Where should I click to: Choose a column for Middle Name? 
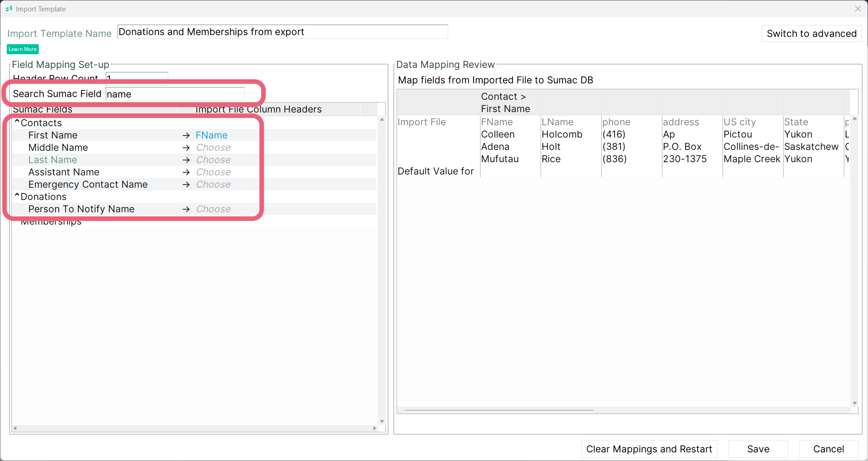tap(213, 148)
